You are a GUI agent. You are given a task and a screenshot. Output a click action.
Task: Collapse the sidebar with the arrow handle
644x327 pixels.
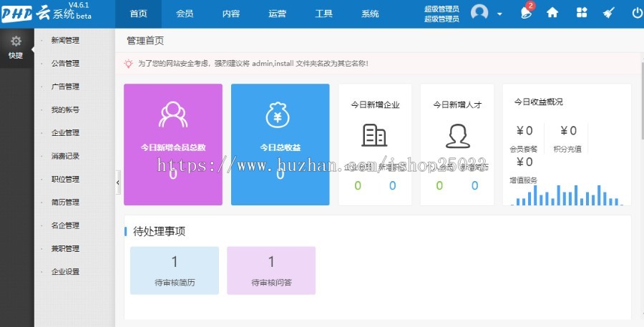pyautogui.click(x=118, y=182)
